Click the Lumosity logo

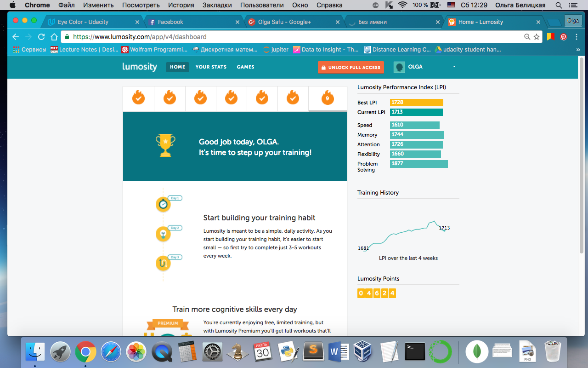tap(140, 67)
